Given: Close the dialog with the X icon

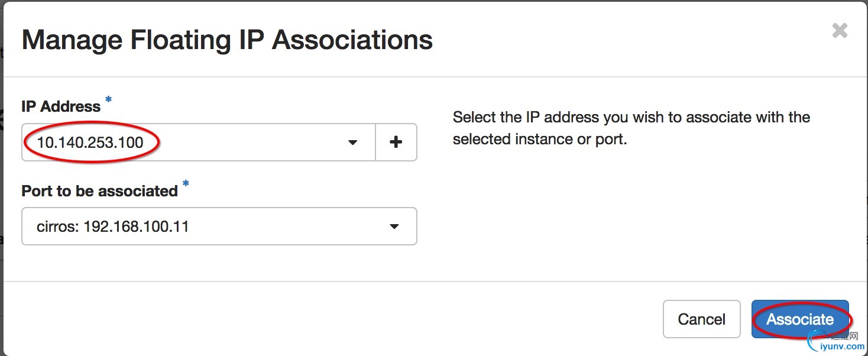Looking at the screenshot, I should pyautogui.click(x=840, y=31).
